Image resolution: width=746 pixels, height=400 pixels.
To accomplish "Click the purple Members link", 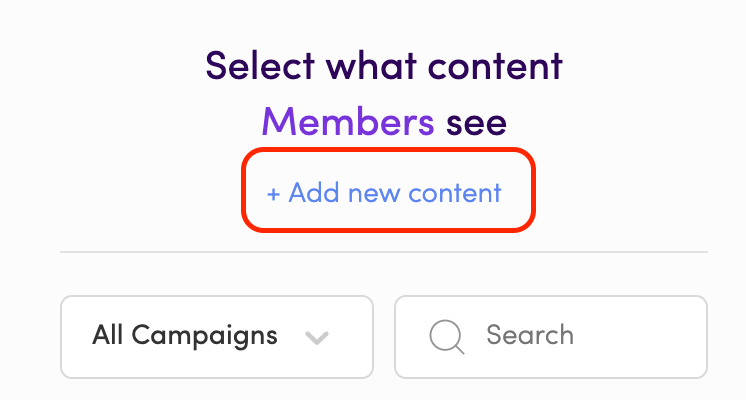I will click(x=348, y=122).
